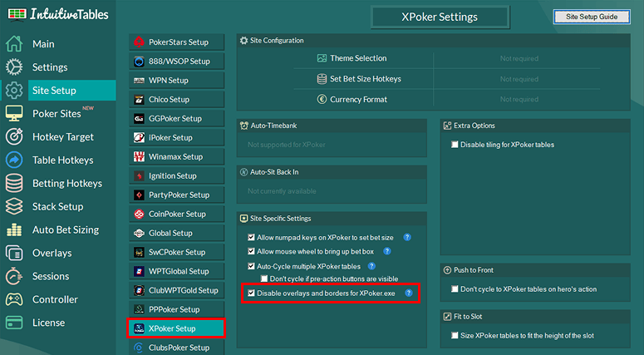Click the Controller gamepad icon

pos(14,299)
